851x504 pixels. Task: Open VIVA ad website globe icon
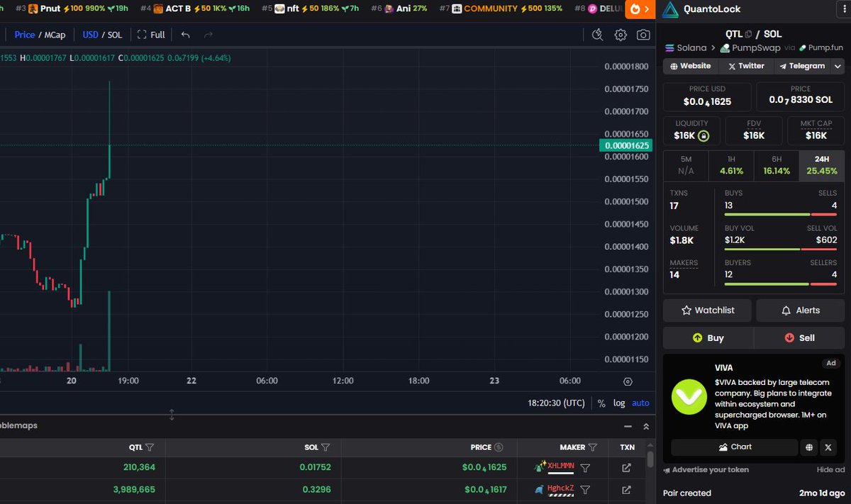tap(809, 447)
